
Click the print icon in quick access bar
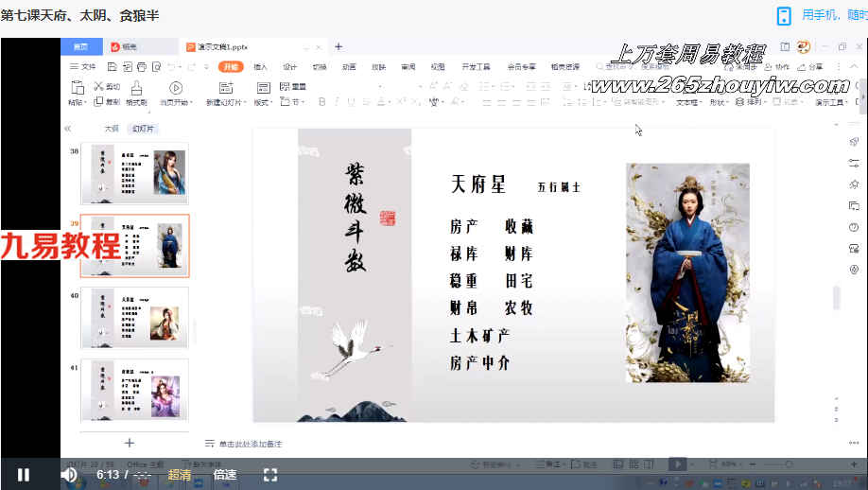pyautogui.click(x=142, y=66)
